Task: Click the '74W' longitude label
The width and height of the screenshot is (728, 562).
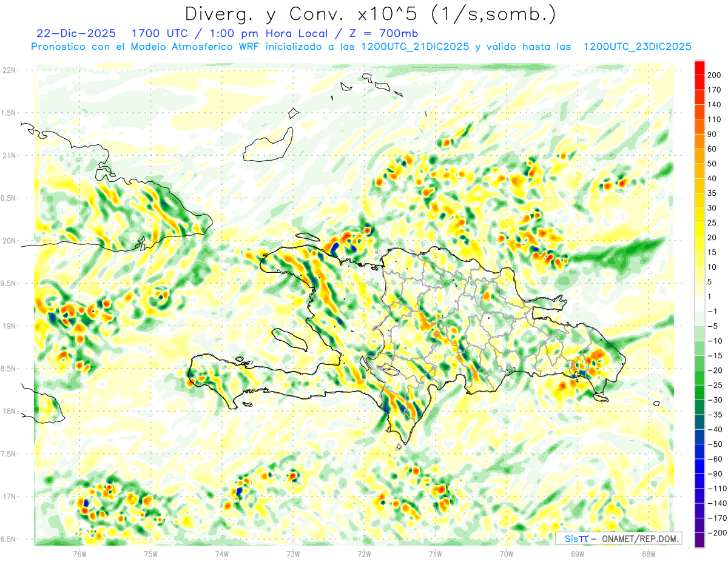Action: [x=222, y=553]
